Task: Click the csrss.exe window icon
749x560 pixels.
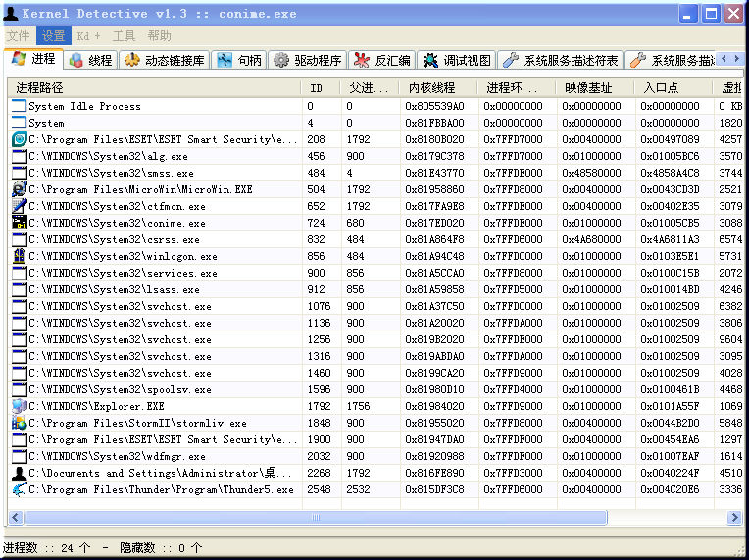Action: click(19, 240)
